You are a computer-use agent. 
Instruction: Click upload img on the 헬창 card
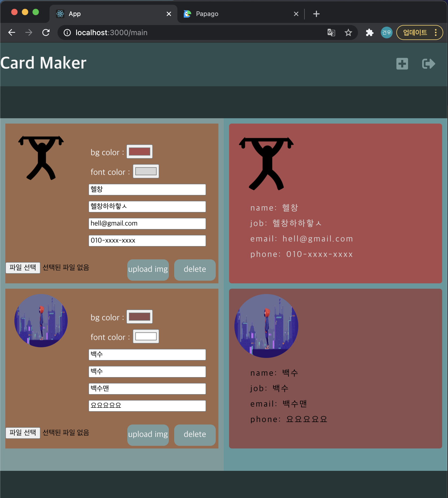148,270
